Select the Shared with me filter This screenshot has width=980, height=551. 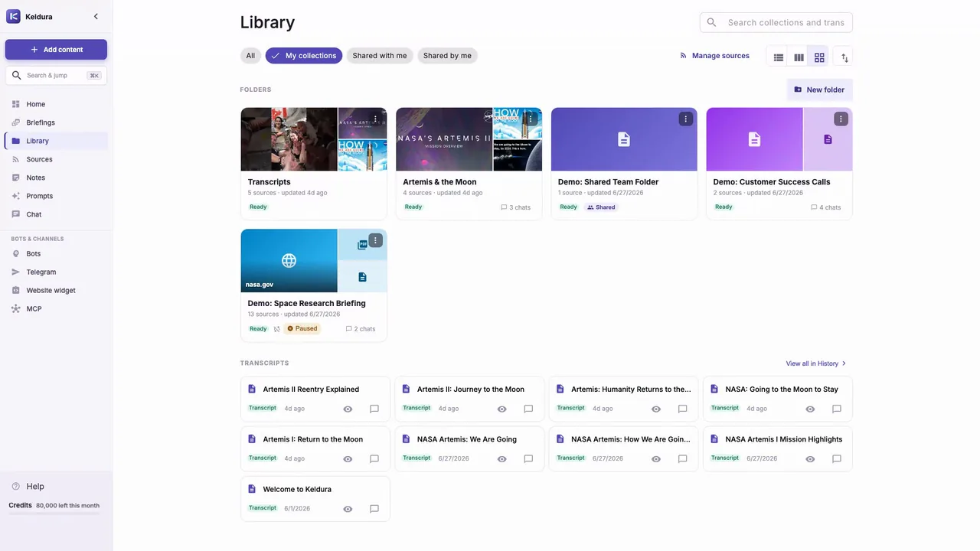click(380, 56)
